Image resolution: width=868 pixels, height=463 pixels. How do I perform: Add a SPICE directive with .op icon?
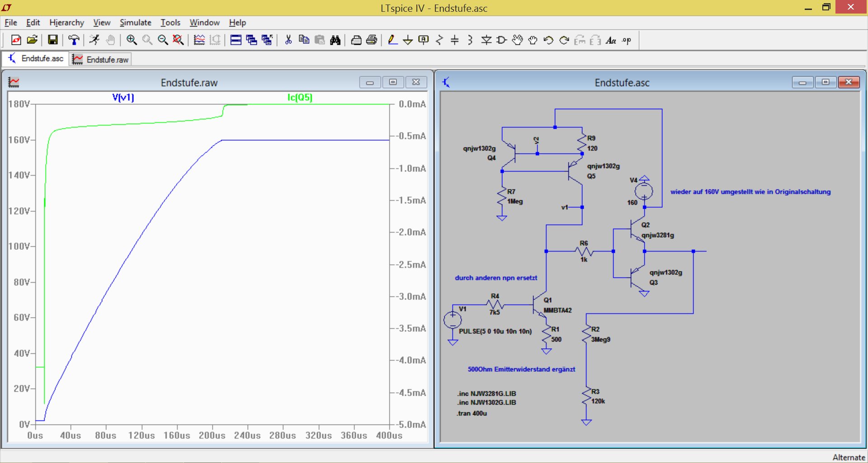(627, 40)
